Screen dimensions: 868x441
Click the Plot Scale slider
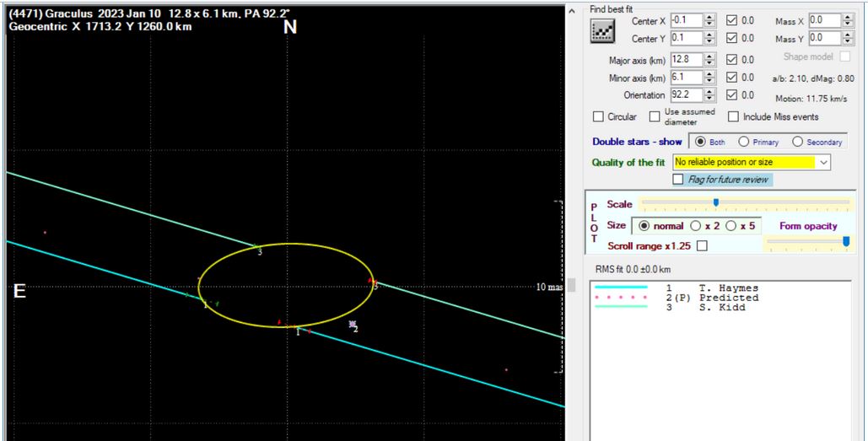click(x=744, y=202)
